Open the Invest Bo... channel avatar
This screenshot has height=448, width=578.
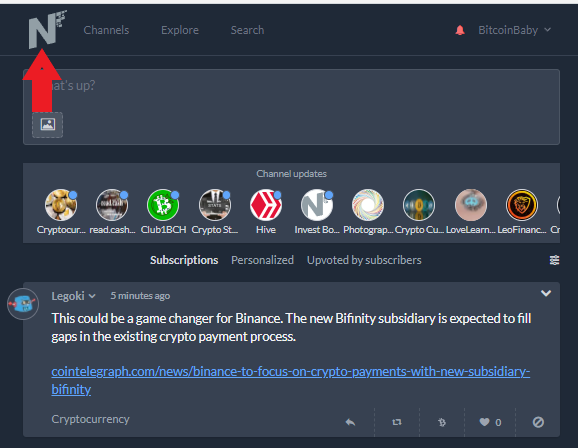click(317, 205)
